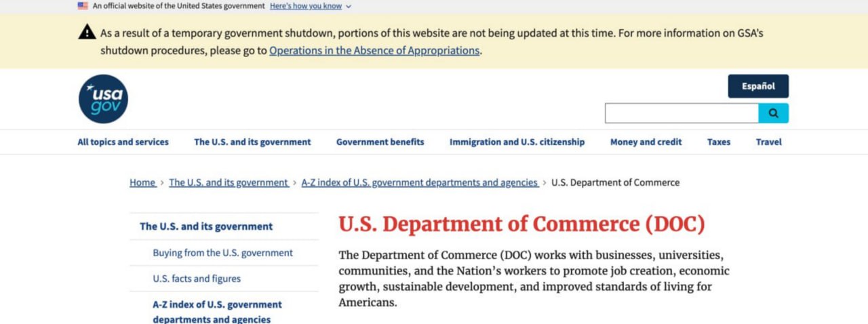Select A-Z index of departments sidebar item
Viewport: 868px width, 324px height.
pos(217,312)
